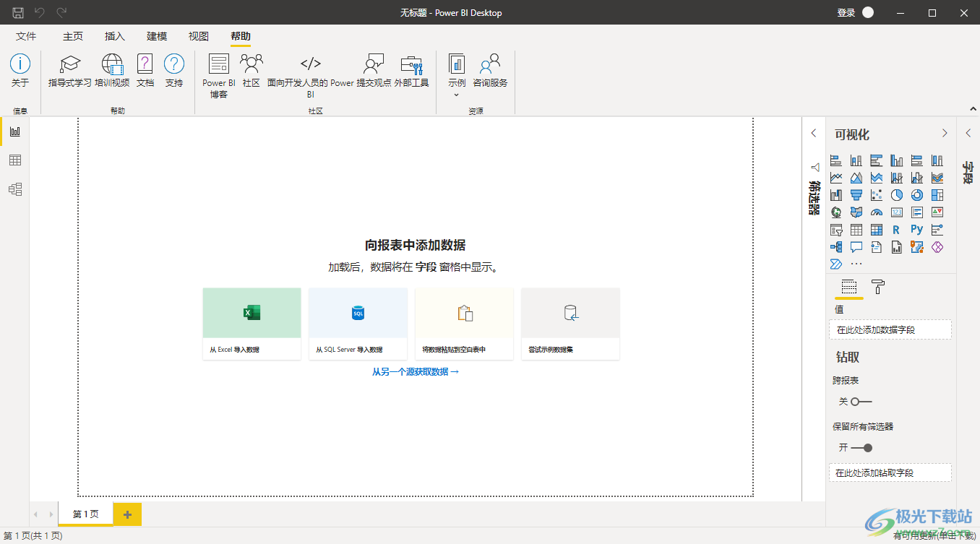Open 外部工具 external tools
This screenshot has height=544, width=980.
411,71
